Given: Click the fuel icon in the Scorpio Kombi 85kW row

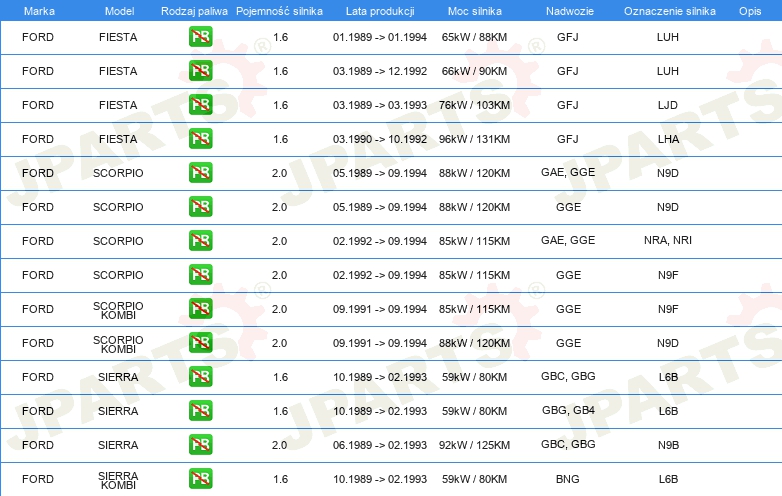Looking at the screenshot, I should pyautogui.click(x=200, y=309).
